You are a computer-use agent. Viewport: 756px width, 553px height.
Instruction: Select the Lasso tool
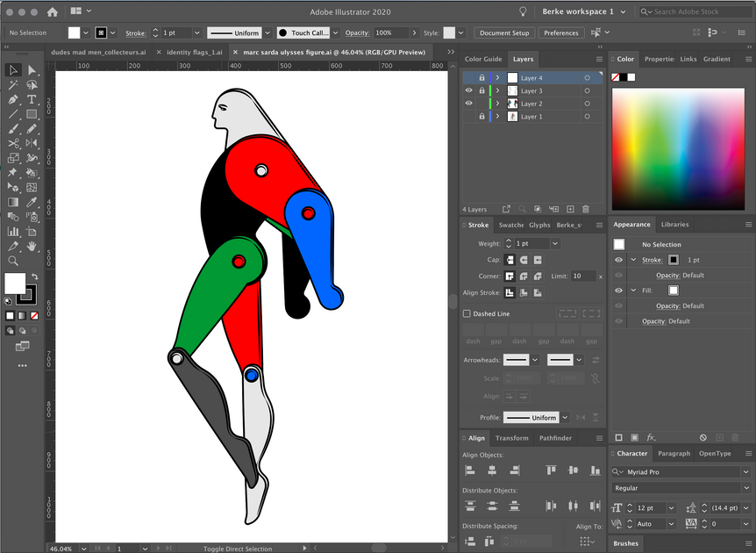coord(32,85)
